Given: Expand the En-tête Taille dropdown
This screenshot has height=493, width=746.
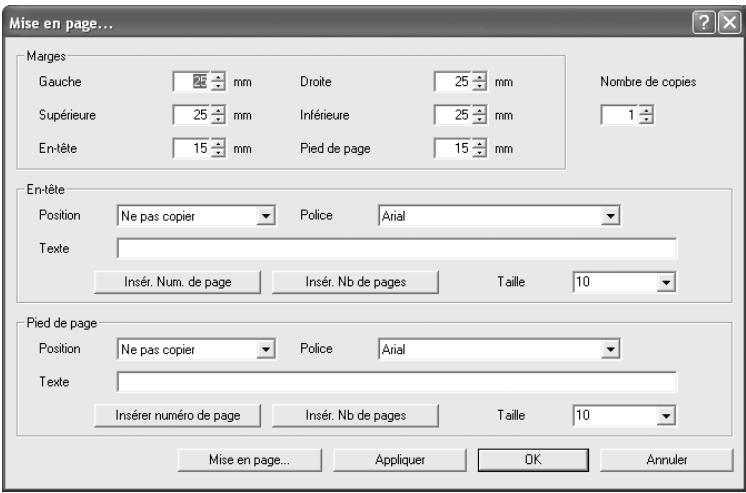Looking at the screenshot, I should (x=666, y=282).
